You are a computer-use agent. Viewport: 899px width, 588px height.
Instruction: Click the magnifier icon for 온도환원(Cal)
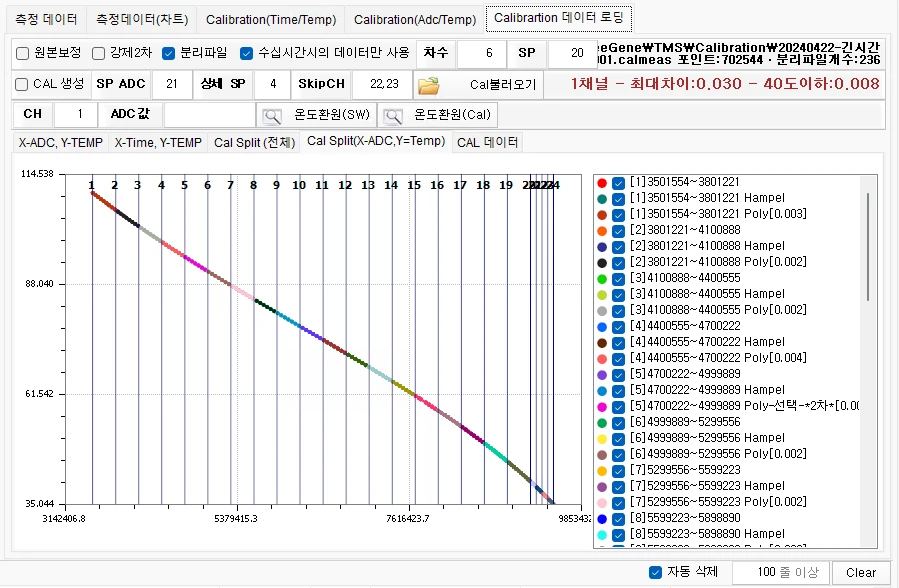(393, 116)
